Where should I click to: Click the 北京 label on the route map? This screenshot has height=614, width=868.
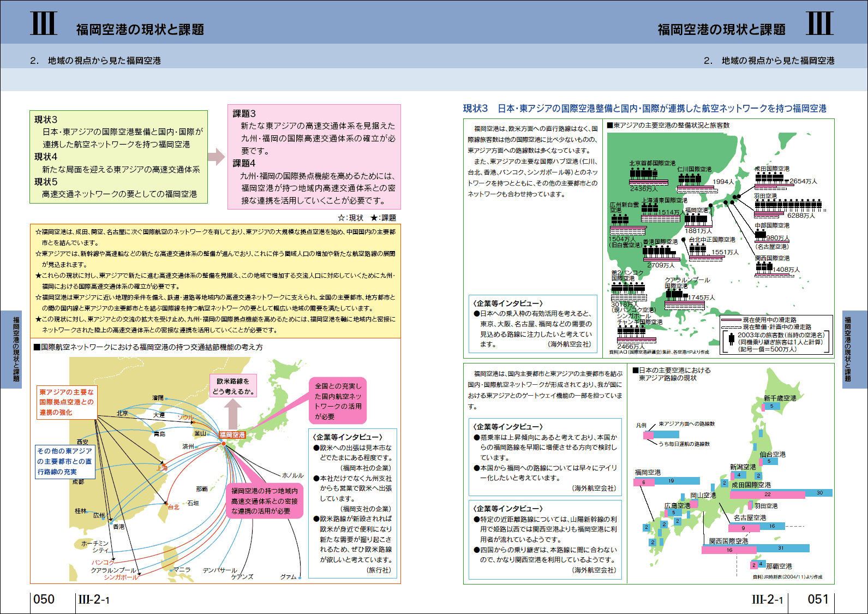pyautogui.click(x=122, y=413)
